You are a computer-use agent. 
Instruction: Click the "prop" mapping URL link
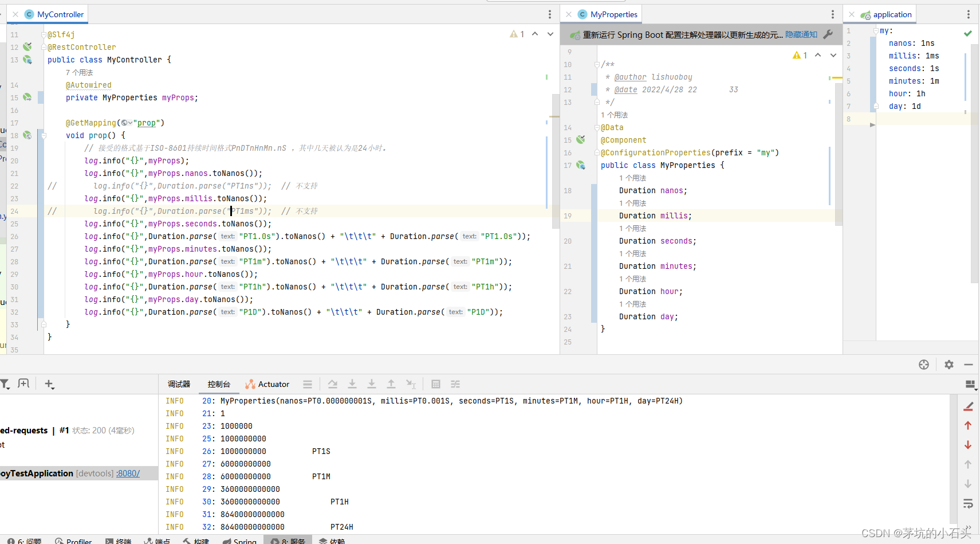[x=146, y=123]
